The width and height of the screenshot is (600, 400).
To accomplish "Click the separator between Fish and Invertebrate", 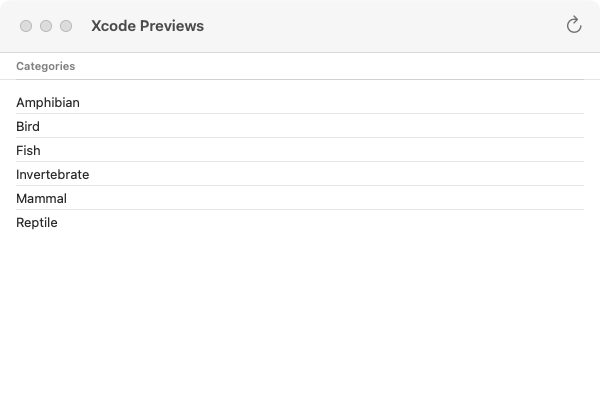I will [300, 162].
